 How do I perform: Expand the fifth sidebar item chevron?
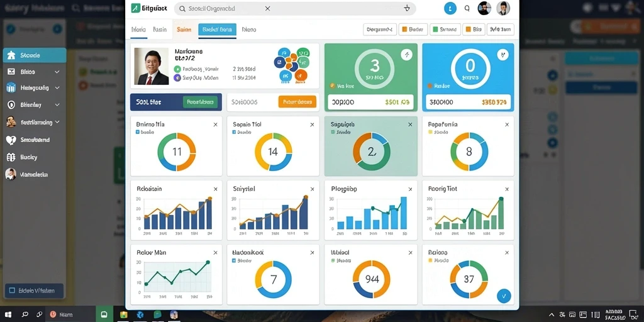pos(57,122)
